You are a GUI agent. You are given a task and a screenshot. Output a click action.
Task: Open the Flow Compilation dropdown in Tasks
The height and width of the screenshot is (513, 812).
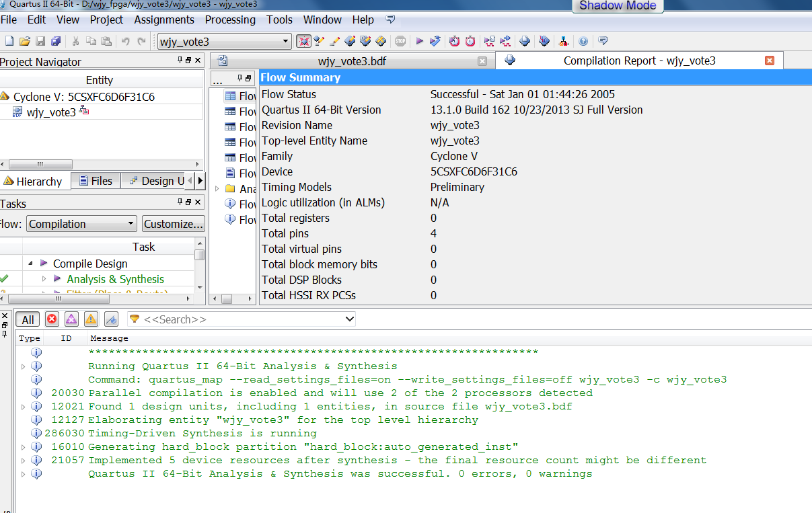pos(131,224)
